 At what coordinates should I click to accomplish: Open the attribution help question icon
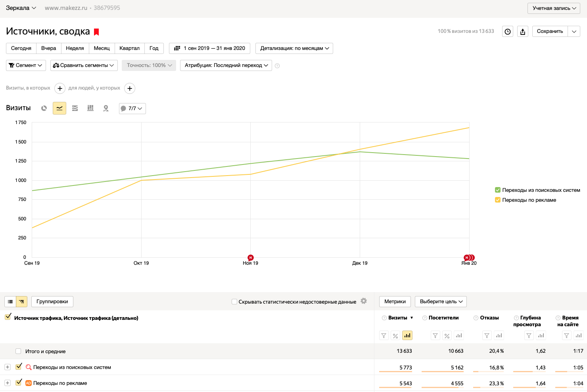(x=277, y=66)
